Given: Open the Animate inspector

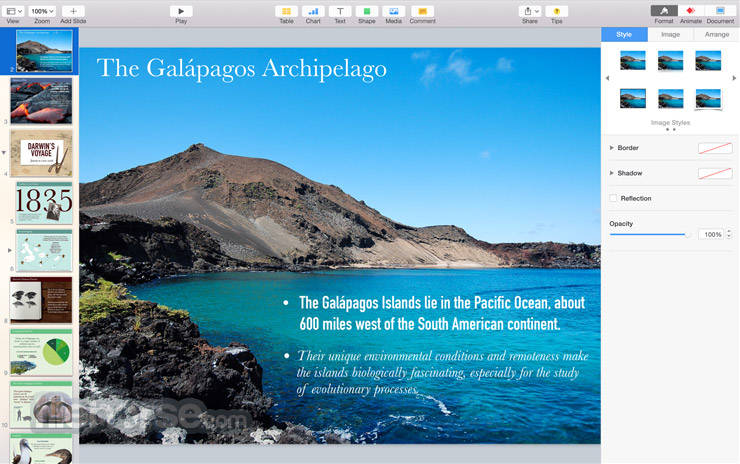Looking at the screenshot, I should (x=690, y=10).
